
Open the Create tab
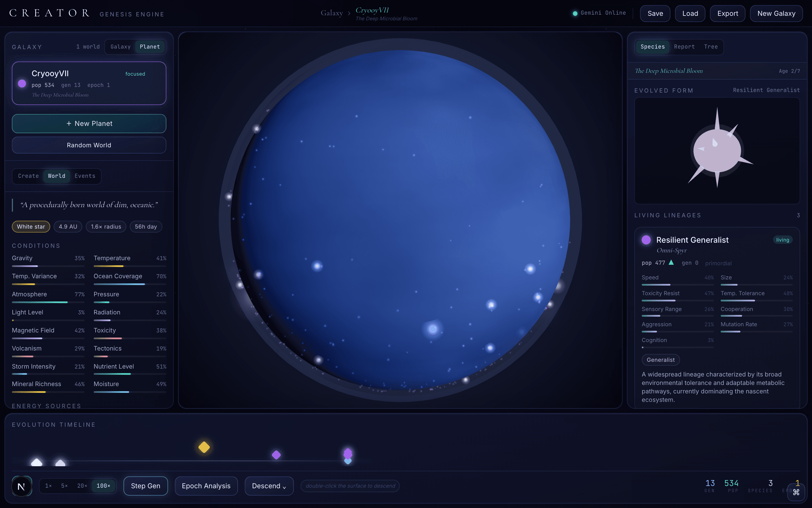(x=28, y=176)
